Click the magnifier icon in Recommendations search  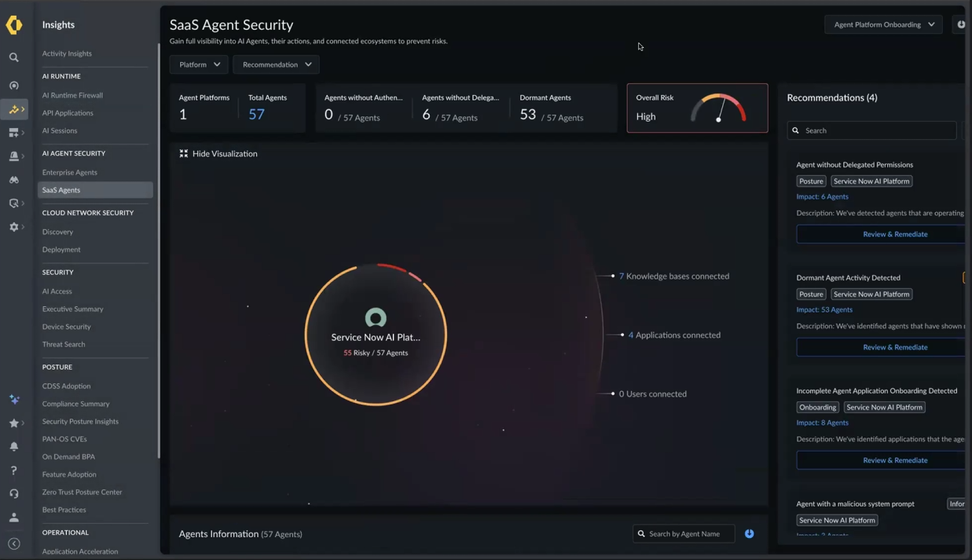[x=796, y=130]
